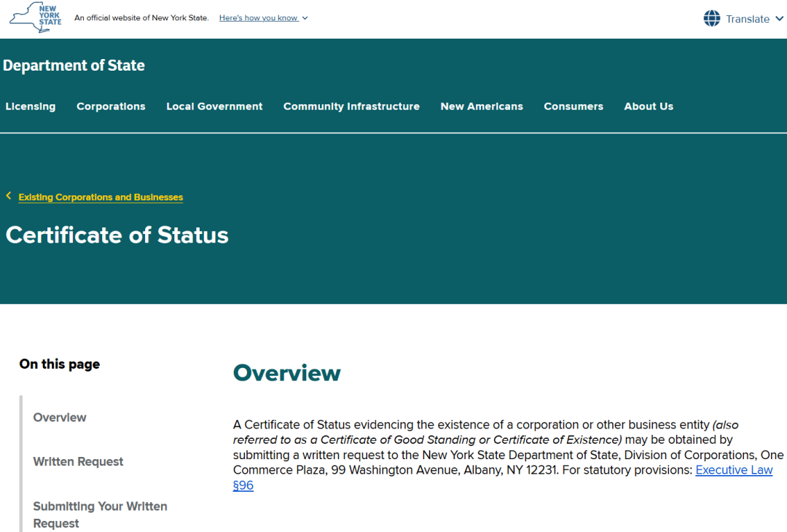Jump to Written Request section
Screen dimensions: 787x532
78,462
